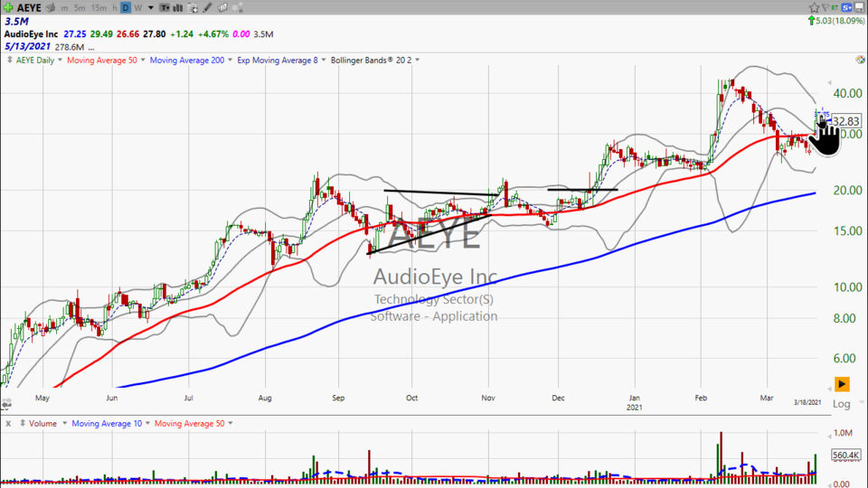Switch to the 1-minute 'm' timeframe

point(65,8)
